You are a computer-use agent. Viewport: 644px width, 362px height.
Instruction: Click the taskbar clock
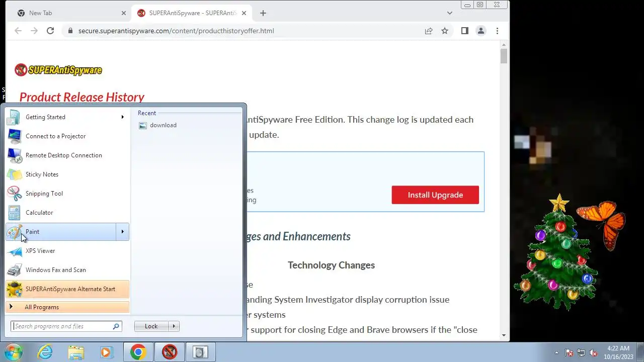(618, 352)
